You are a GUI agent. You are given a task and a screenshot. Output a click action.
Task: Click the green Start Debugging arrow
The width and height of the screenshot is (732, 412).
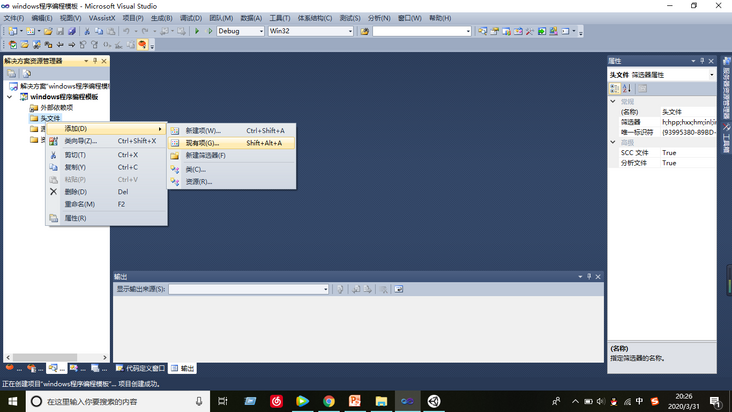click(x=197, y=31)
